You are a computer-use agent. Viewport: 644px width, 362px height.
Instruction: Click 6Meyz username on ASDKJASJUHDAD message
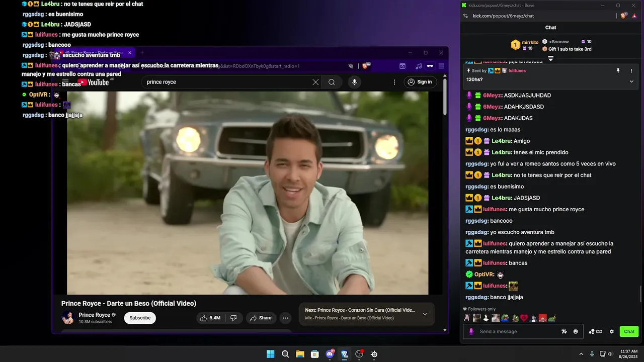point(492,96)
